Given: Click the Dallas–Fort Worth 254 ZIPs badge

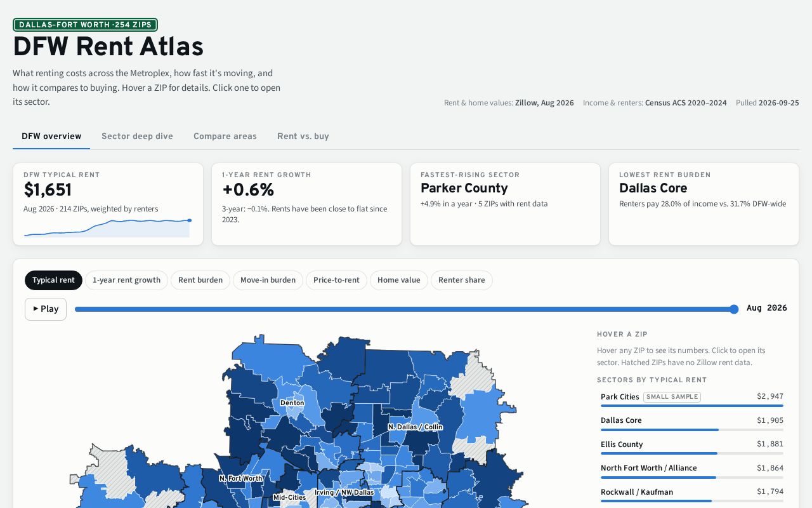Looking at the screenshot, I should pyautogui.click(x=85, y=25).
